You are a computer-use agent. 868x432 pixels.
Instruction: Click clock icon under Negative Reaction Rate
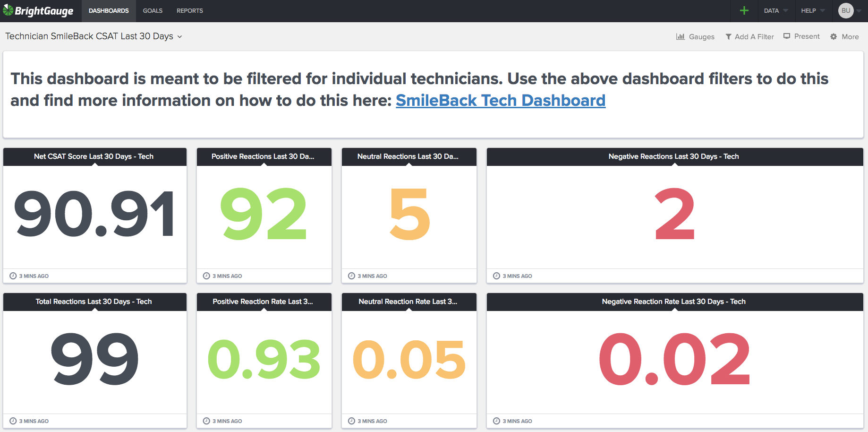pos(496,421)
